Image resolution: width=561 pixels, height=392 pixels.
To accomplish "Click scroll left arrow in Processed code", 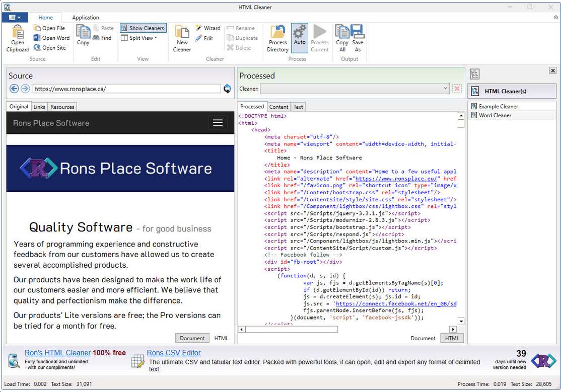I will pos(242,329).
